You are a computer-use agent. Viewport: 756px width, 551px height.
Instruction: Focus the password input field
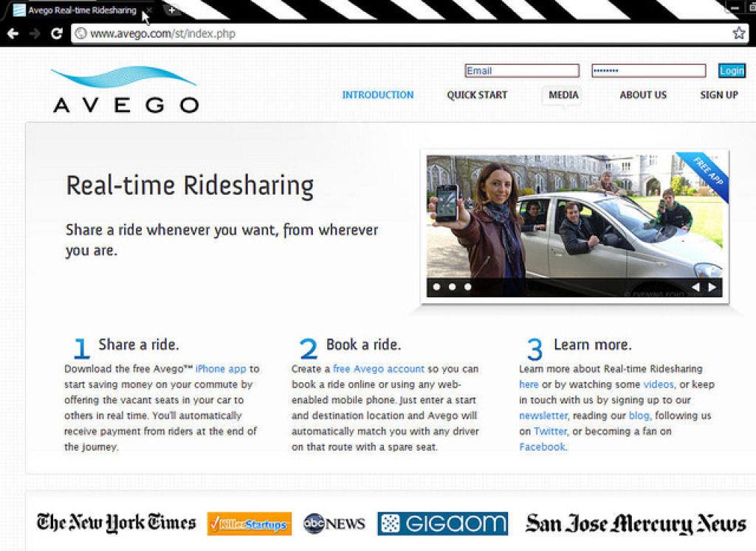tap(649, 71)
